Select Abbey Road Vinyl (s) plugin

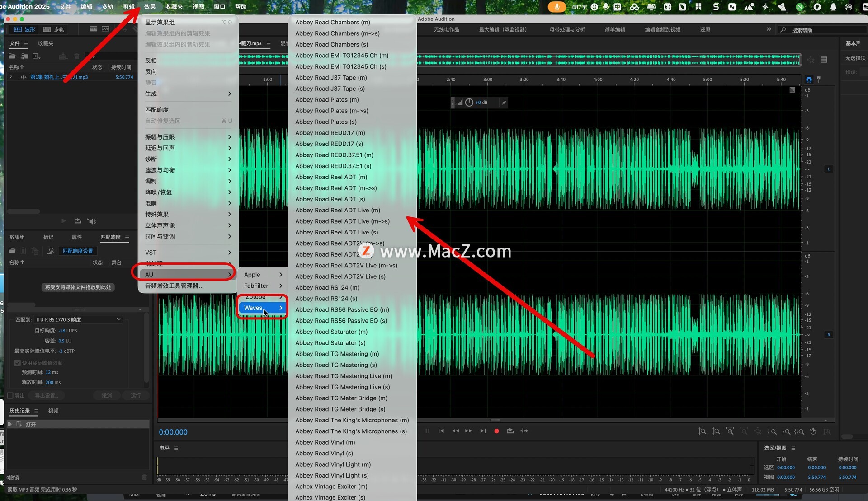[324, 454]
